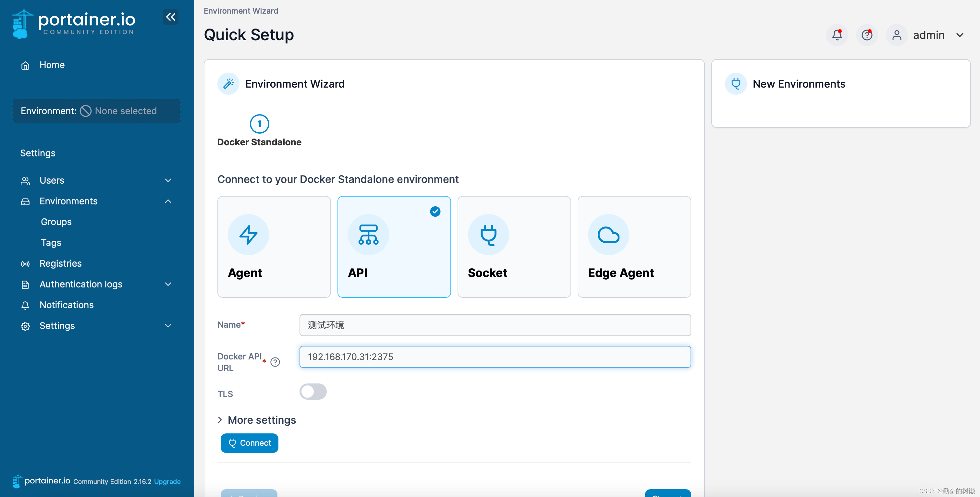Select the Socket connection option

514,247
